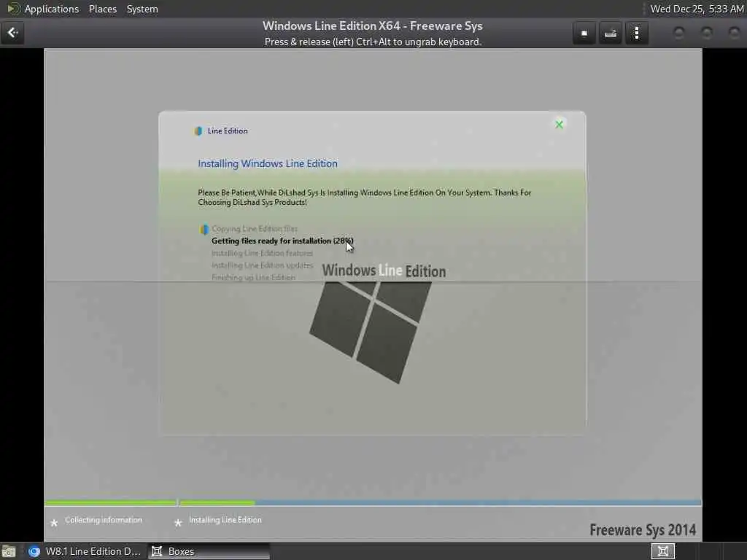Click the clock showing Wed Dec 25

point(697,9)
